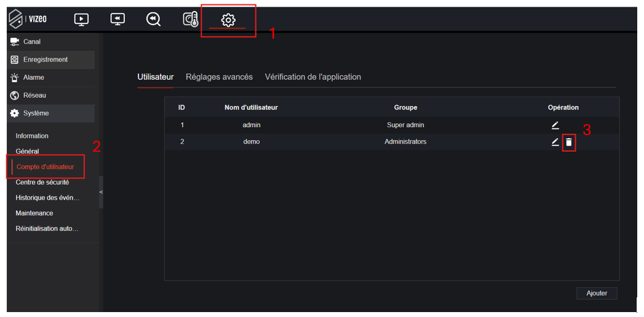Open the live view icon in top bar
This screenshot has width=644, height=317.
pos(81,20)
